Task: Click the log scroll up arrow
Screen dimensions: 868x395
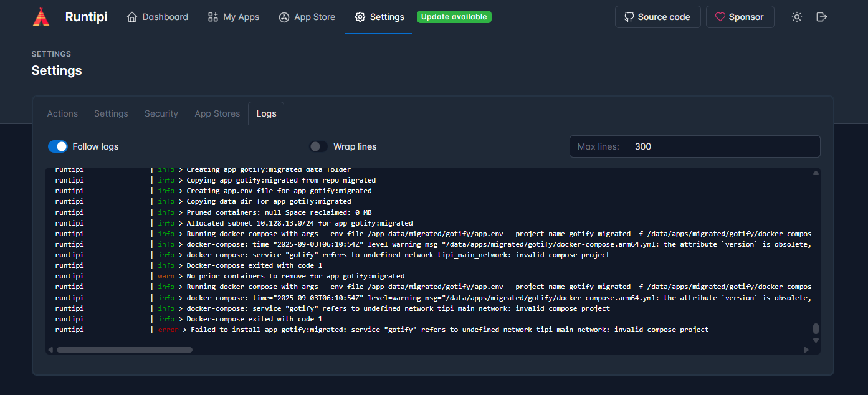Action: click(x=816, y=173)
